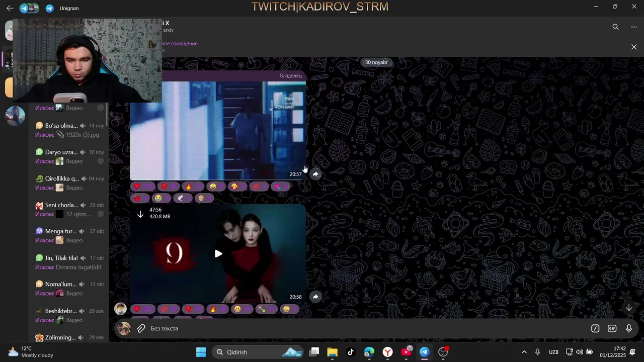
Task: Click the 30 noyabr date badge
Action: 376,62
